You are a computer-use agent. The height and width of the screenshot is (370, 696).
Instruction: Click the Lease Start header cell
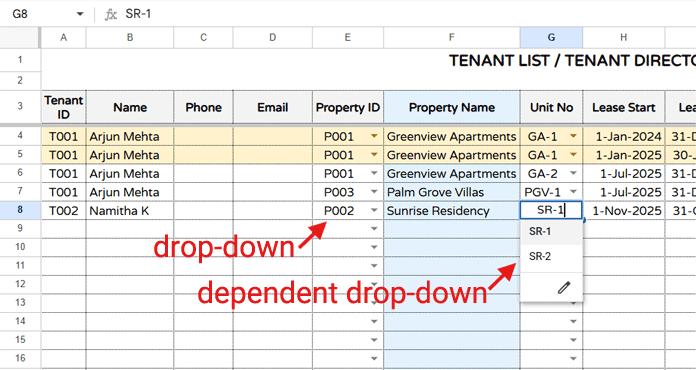(624, 107)
